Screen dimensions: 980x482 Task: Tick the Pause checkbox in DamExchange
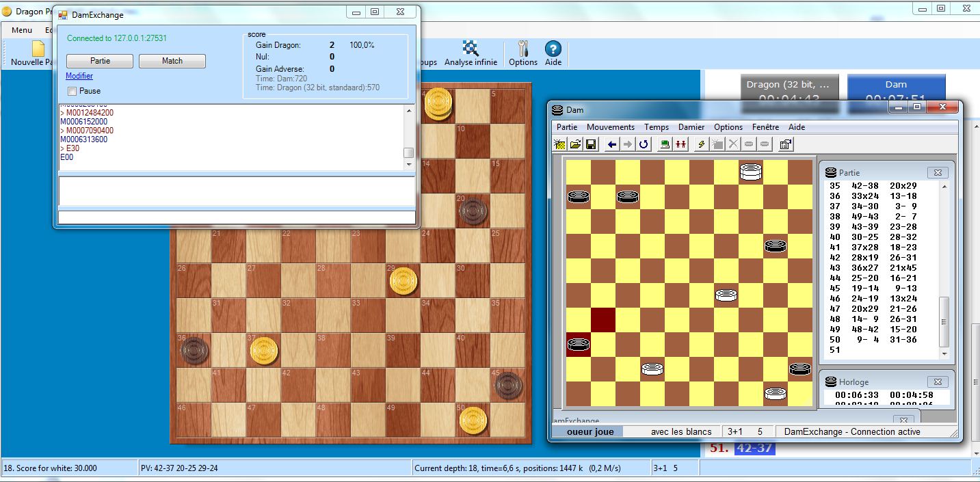click(72, 91)
